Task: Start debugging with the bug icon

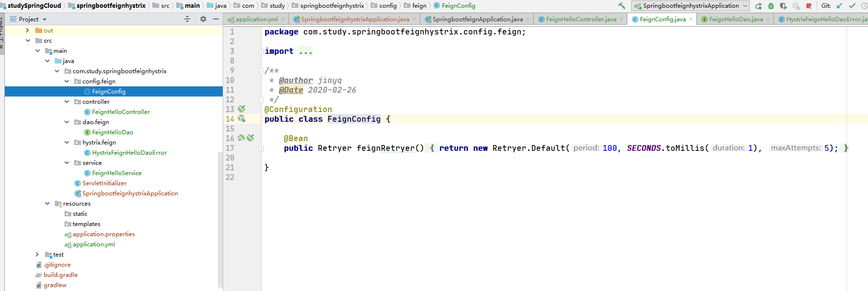Action: 771,6
